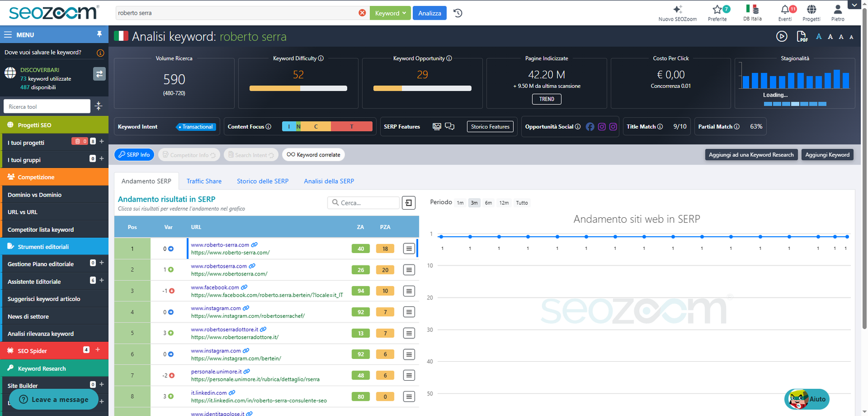The height and width of the screenshot is (416, 868).
Task: Select the 12m period option
Action: click(504, 203)
